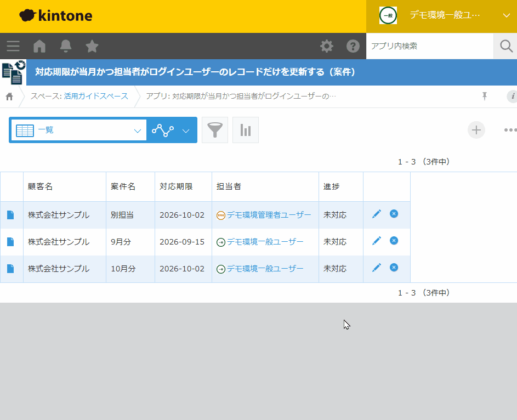The height and width of the screenshot is (420, 517).
Task: Open help question mark icon
Action: pos(353,46)
